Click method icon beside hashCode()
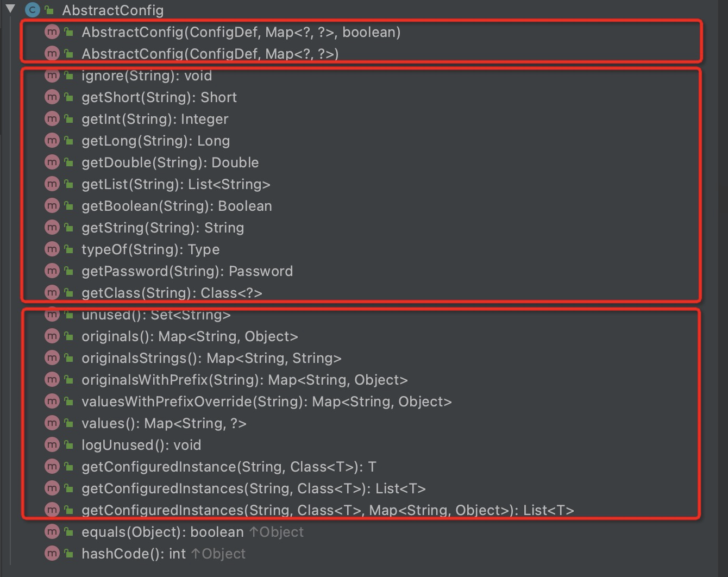The image size is (728, 577). click(52, 554)
